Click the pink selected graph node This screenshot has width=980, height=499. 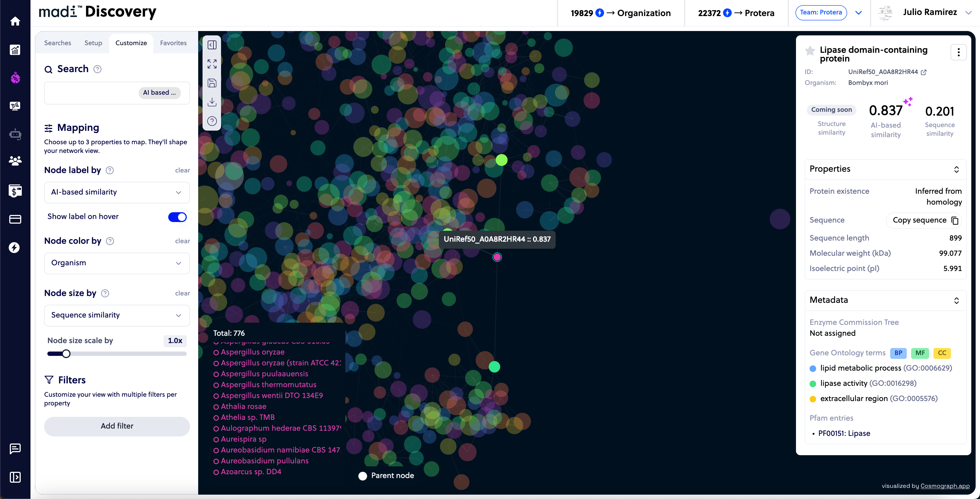(x=497, y=257)
